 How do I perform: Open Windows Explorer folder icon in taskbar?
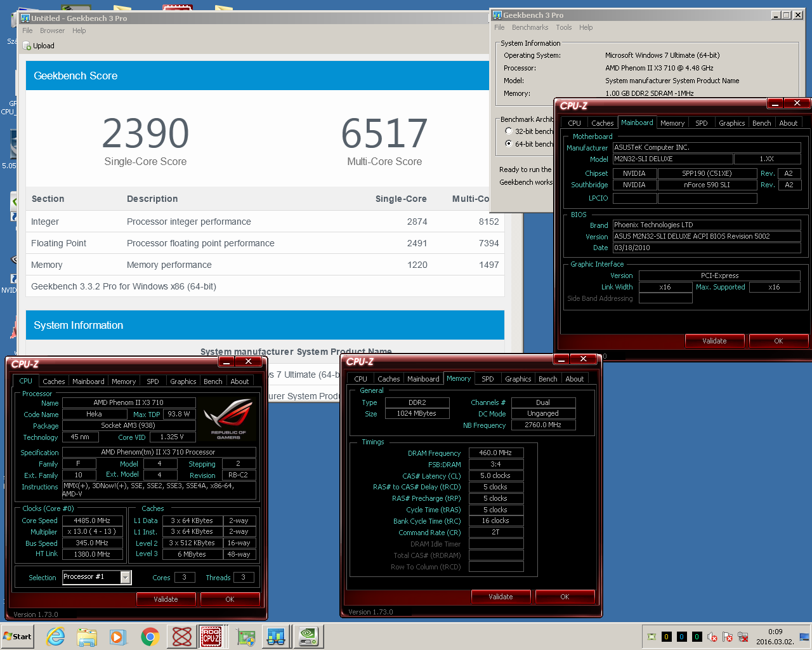(87, 636)
